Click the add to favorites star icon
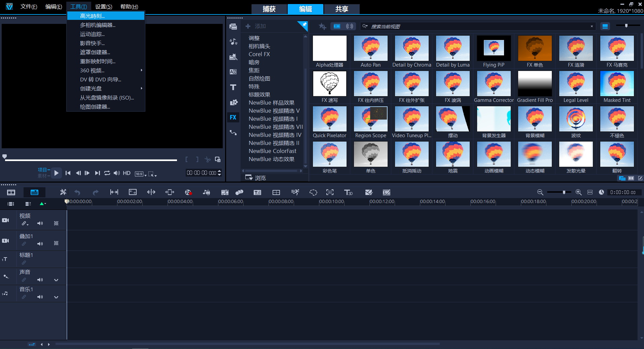644x349 pixels. pos(322,26)
